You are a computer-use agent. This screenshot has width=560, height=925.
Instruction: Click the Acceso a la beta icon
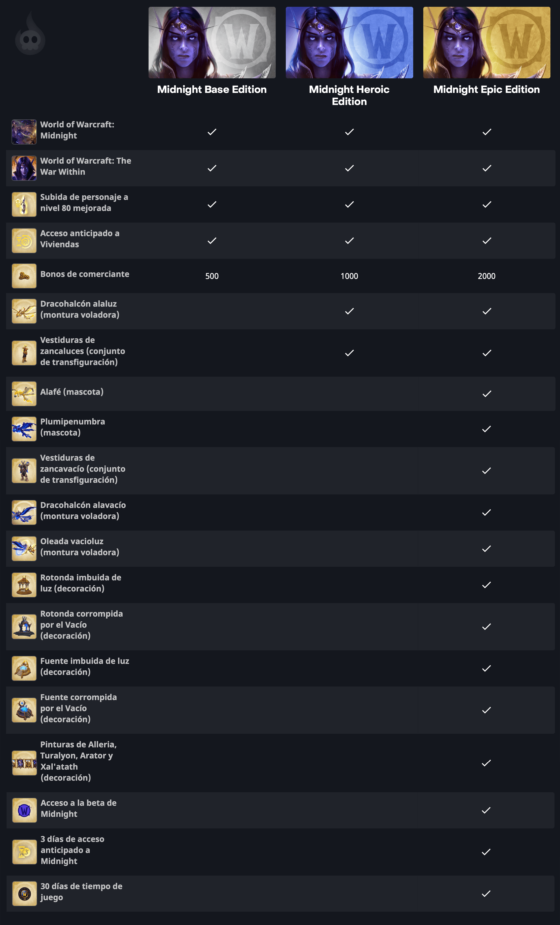click(x=24, y=810)
